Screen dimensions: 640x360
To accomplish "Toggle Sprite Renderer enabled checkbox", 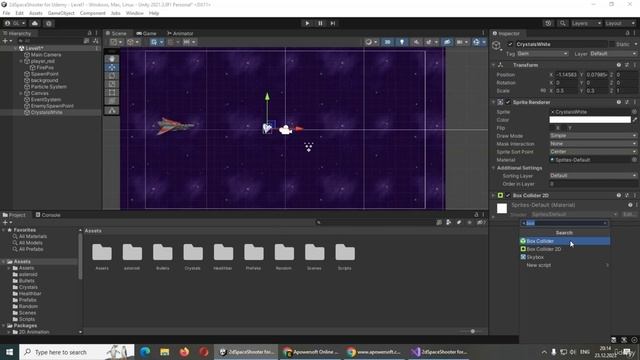I will tap(508, 102).
